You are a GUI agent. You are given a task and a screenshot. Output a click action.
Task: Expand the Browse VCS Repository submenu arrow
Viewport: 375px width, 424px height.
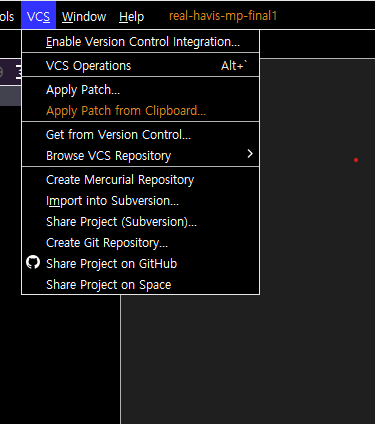[250, 154]
